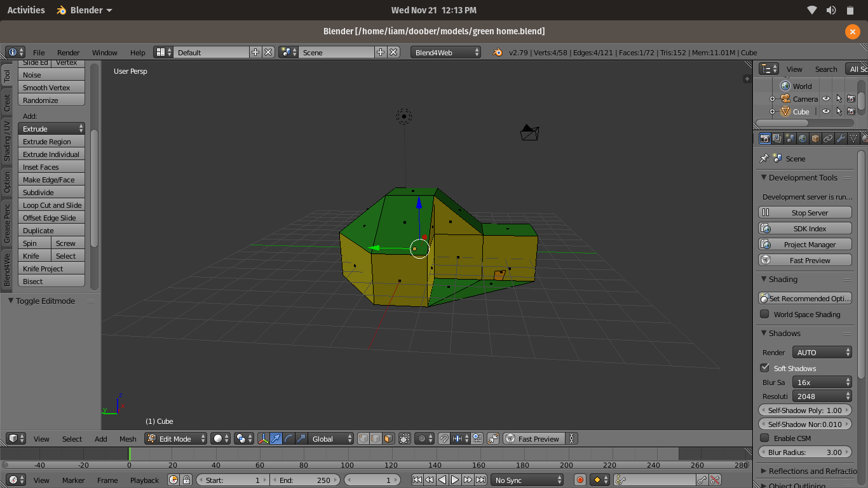868x488 pixels.
Task: Open the Render menu
Action: click(68, 53)
